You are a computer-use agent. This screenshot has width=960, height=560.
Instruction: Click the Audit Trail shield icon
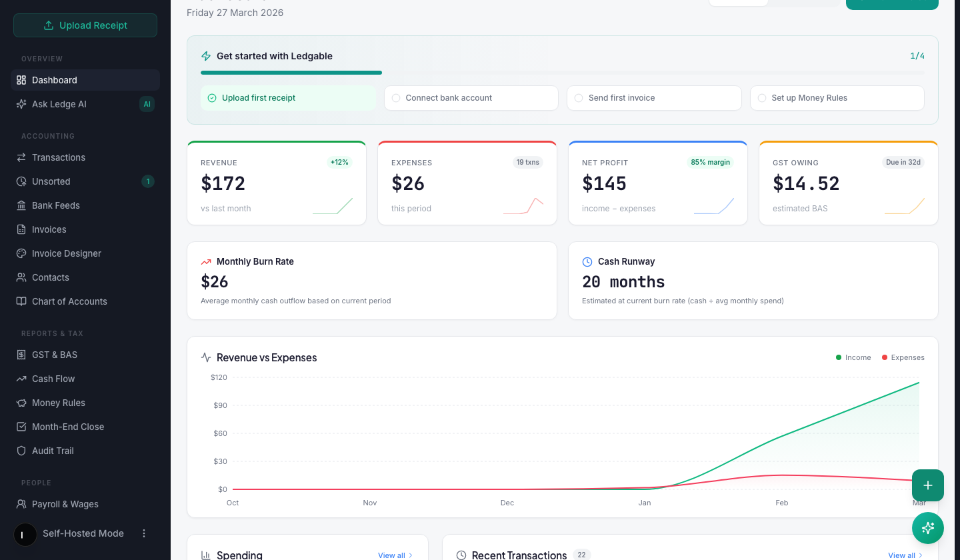pyautogui.click(x=21, y=451)
